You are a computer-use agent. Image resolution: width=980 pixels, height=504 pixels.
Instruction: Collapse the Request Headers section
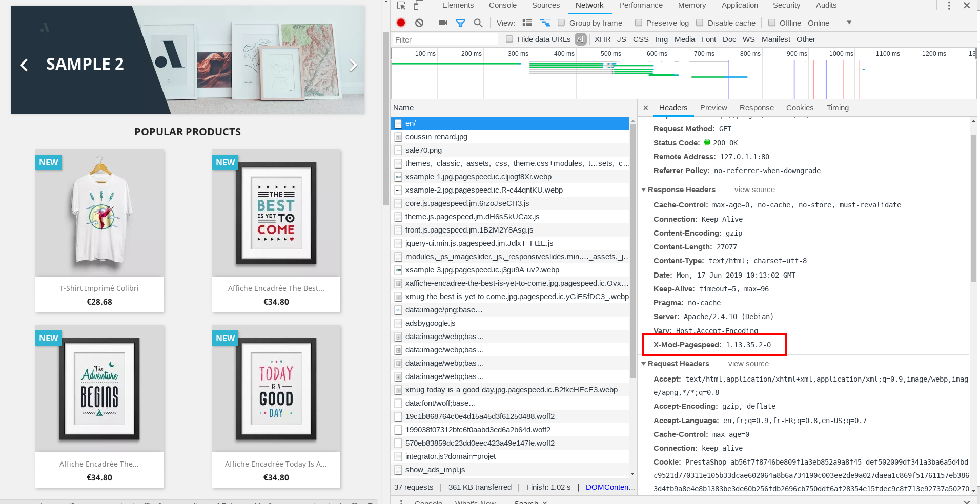(644, 364)
